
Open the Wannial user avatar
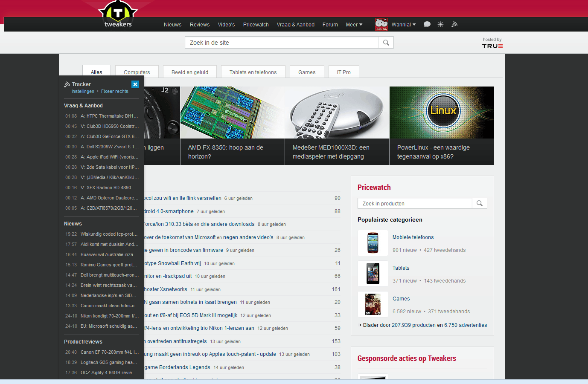click(381, 24)
